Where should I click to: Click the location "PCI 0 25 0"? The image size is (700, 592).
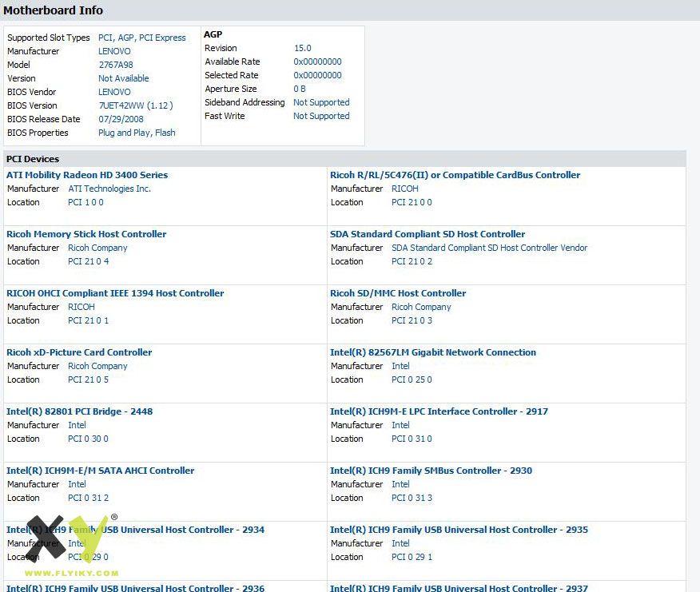click(412, 379)
